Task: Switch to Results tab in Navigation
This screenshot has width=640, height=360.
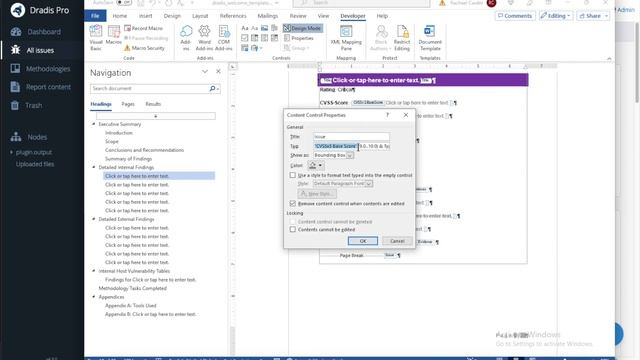Action: (153, 104)
